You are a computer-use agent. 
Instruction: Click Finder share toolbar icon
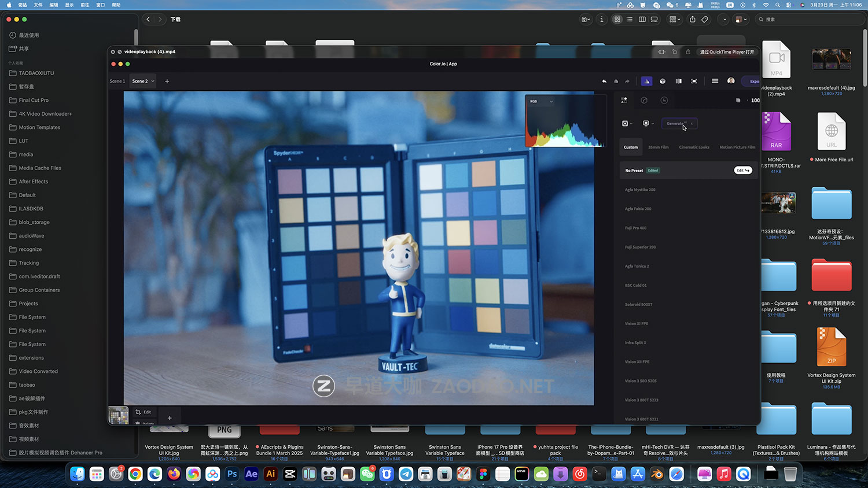(692, 19)
